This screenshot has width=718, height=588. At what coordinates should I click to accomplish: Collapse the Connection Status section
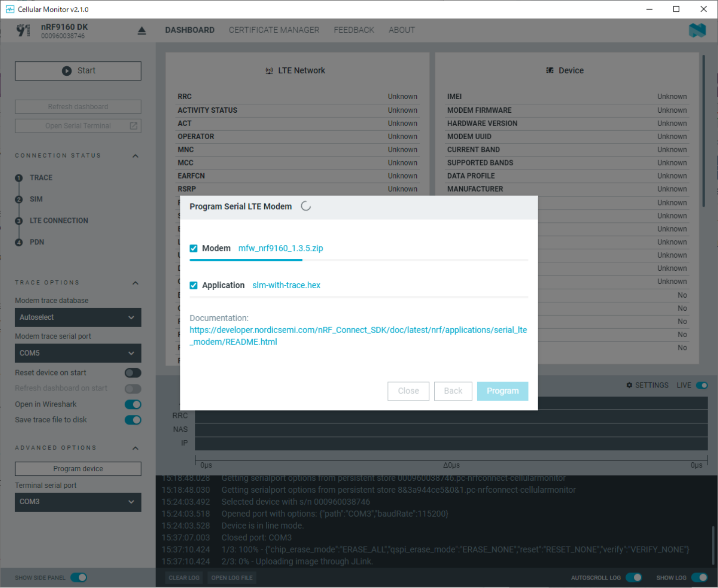[135, 156]
